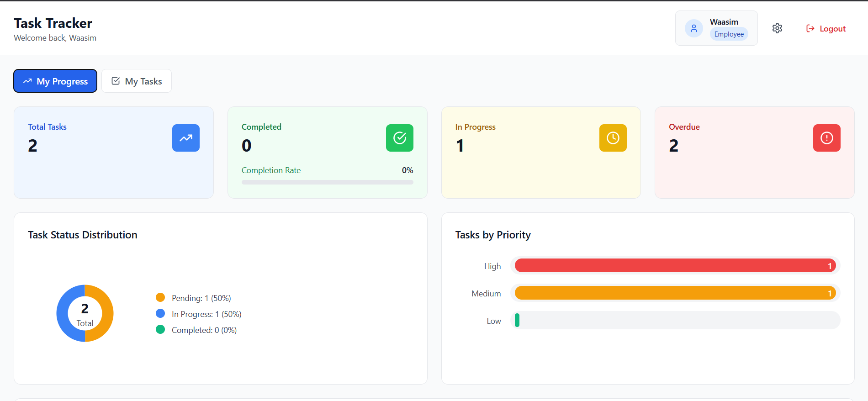868x401 pixels.
Task: Click the green Completed legend dot
Action: (x=160, y=329)
